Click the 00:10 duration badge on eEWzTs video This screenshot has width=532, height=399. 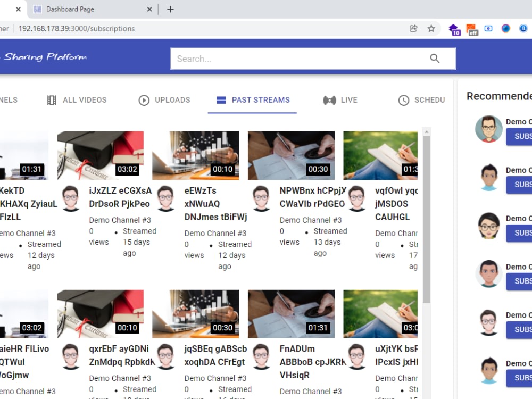(x=222, y=169)
